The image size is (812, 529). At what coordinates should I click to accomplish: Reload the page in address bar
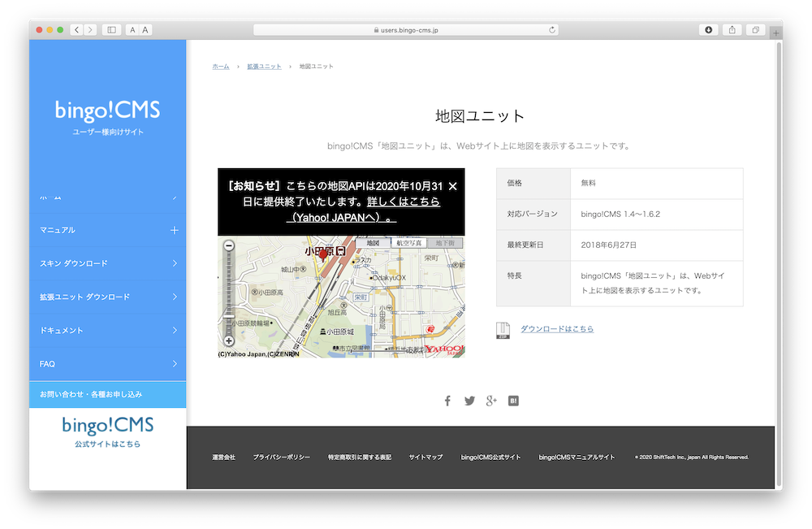(553, 30)
